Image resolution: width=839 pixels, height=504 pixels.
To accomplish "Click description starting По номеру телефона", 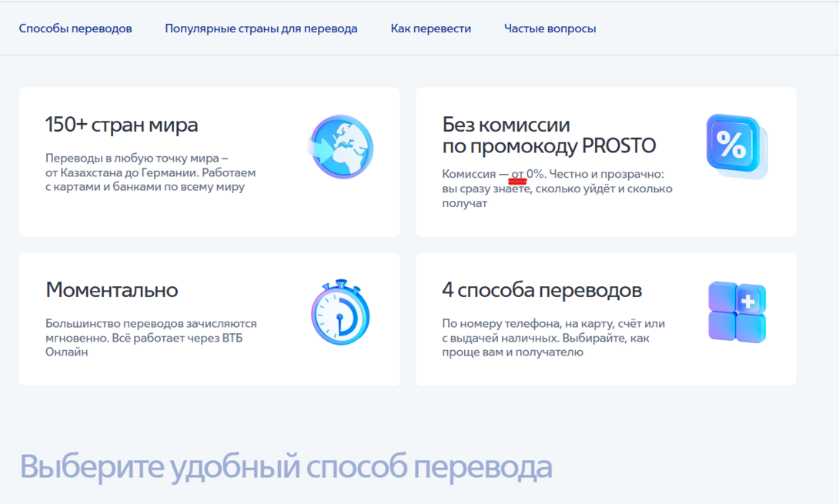I will tap(553, 338).
